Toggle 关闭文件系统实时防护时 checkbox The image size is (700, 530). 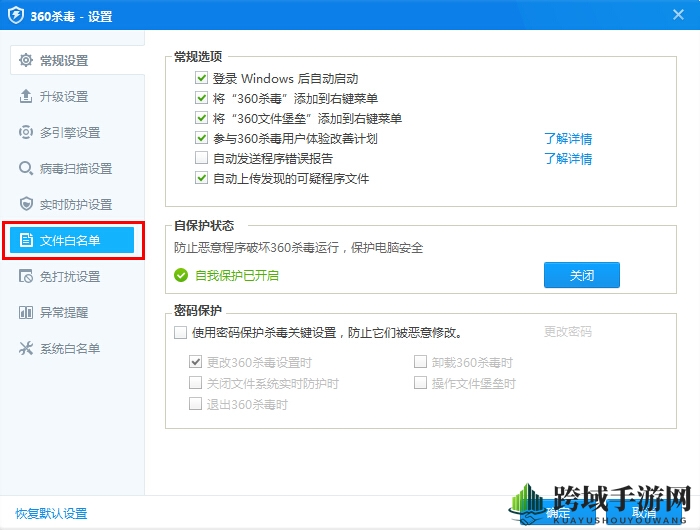click(195, 383)
